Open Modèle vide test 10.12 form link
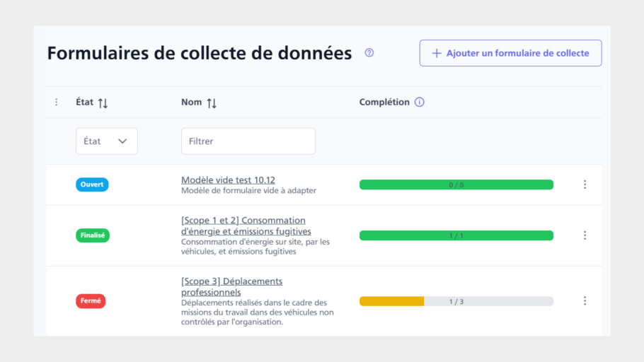Image resolution: width=644 pixels, height=362 pixels. (228, 180)
